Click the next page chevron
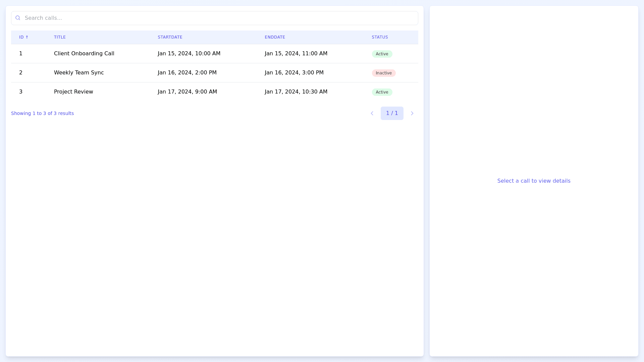644x362 pixels. (412, 113)
